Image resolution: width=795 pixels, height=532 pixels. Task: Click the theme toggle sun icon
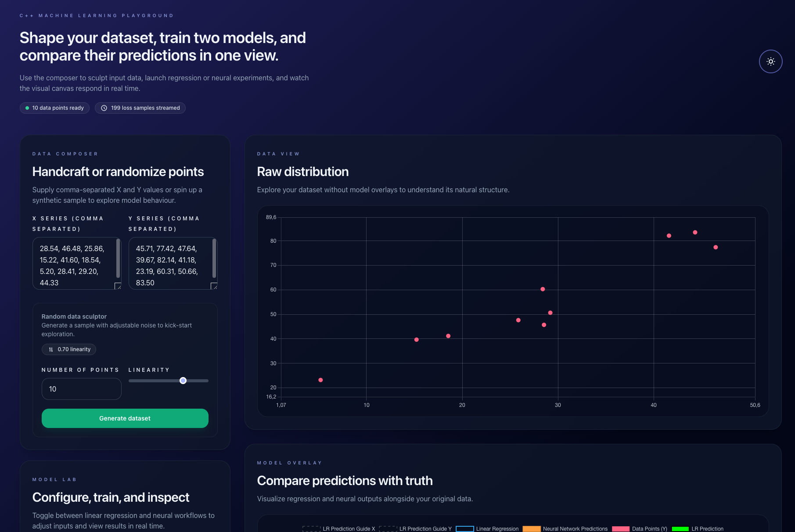(x=770, y=61)
